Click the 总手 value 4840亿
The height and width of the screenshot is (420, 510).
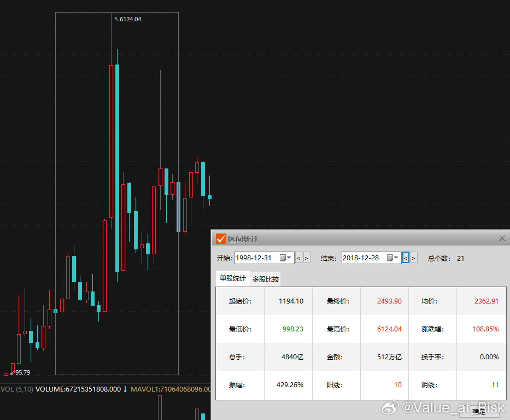292,357
